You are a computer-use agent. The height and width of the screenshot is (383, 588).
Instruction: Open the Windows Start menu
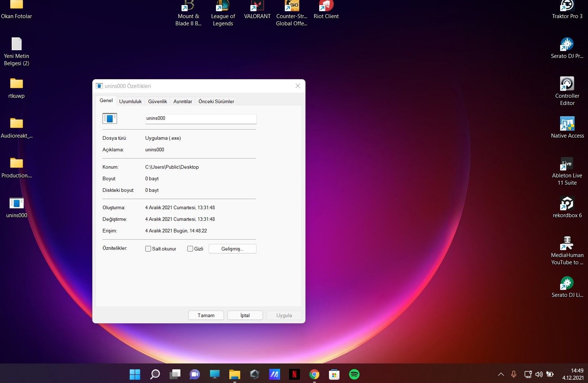coord(135,374)
